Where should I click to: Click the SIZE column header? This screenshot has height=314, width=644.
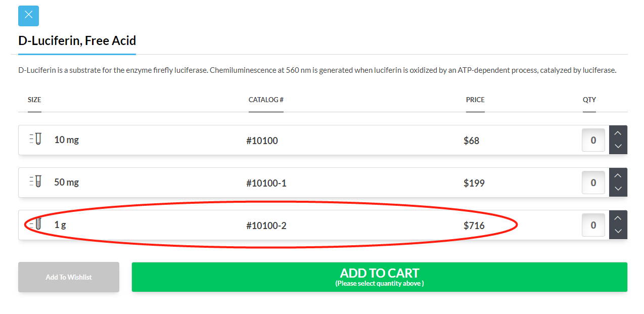point(34,100)
